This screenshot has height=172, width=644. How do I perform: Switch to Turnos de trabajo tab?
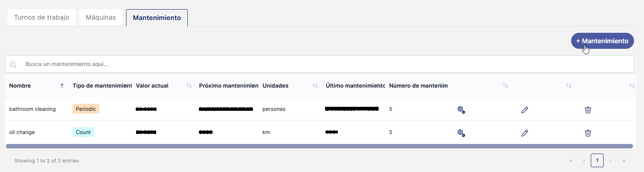coord(42,18)
